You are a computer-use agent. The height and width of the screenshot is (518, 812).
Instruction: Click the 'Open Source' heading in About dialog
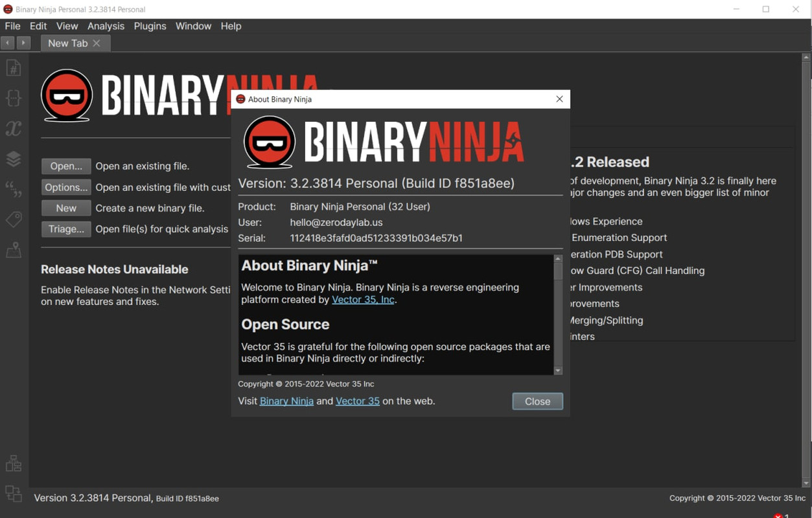click(285, 324)
